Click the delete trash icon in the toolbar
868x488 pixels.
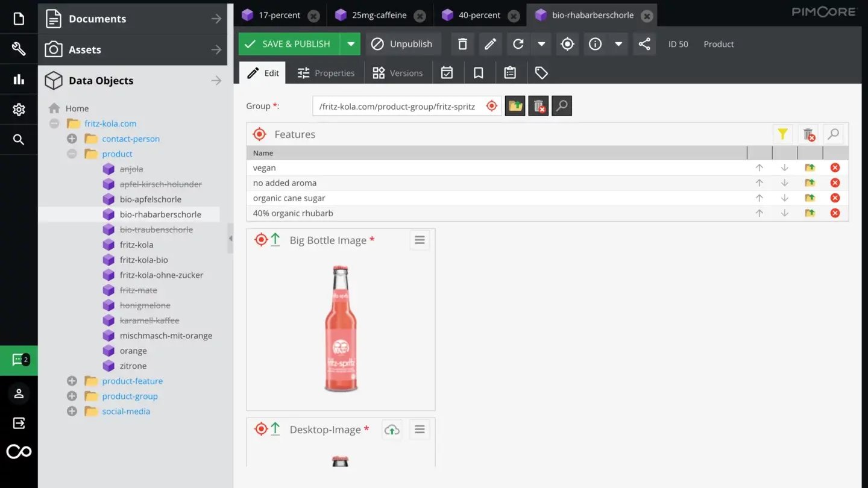coord(462,43)
